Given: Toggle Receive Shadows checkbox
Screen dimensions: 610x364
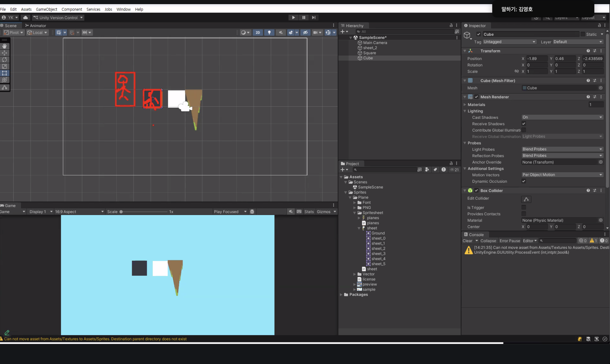Looking at the screenshot, I should (524, 124).
